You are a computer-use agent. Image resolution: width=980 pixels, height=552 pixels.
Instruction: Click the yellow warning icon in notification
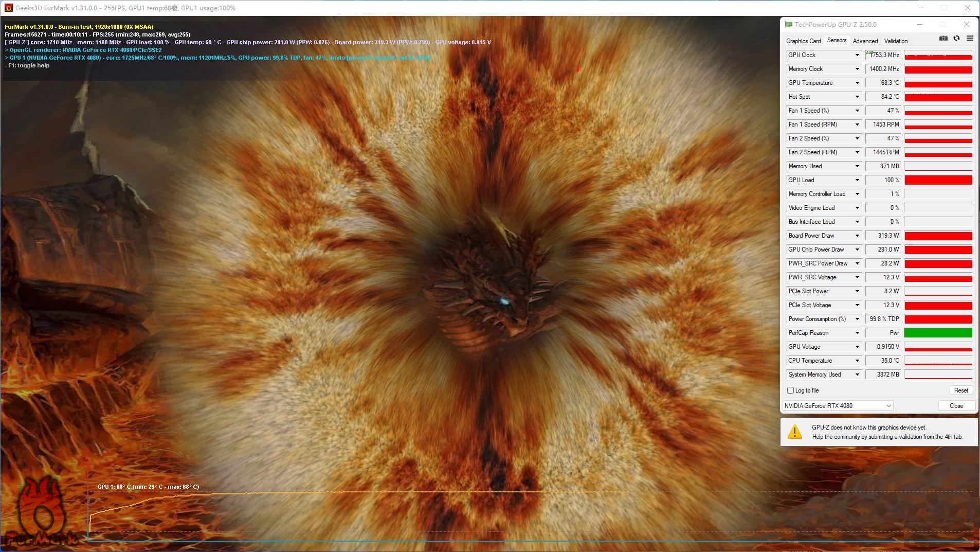tap(795, 432)
